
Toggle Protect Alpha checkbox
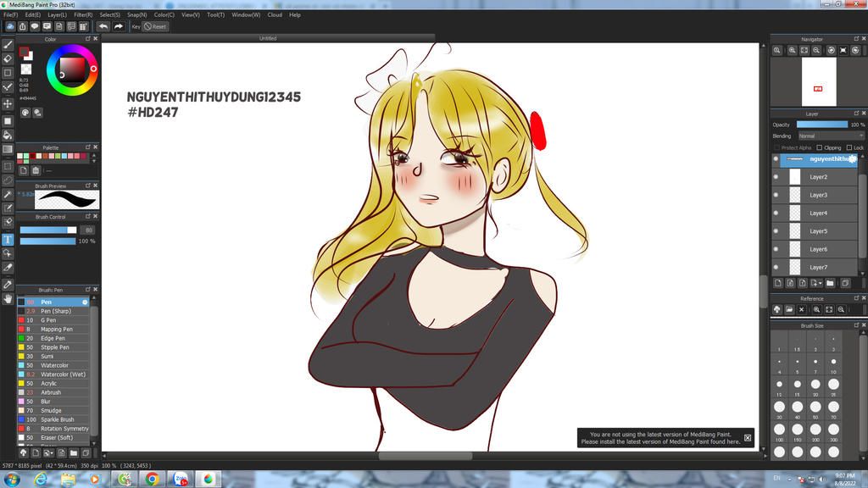coord(776,147)
